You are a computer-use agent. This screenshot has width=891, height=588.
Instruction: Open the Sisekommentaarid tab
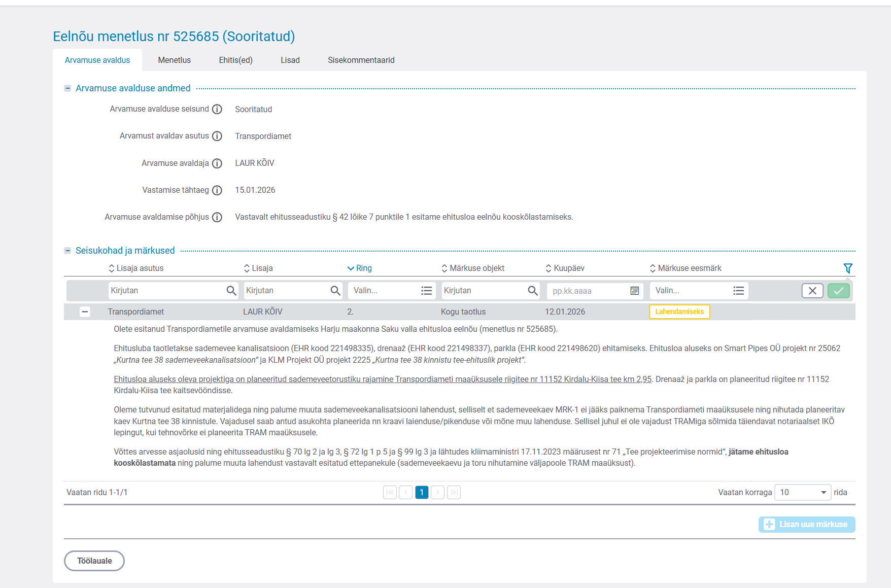361,60
